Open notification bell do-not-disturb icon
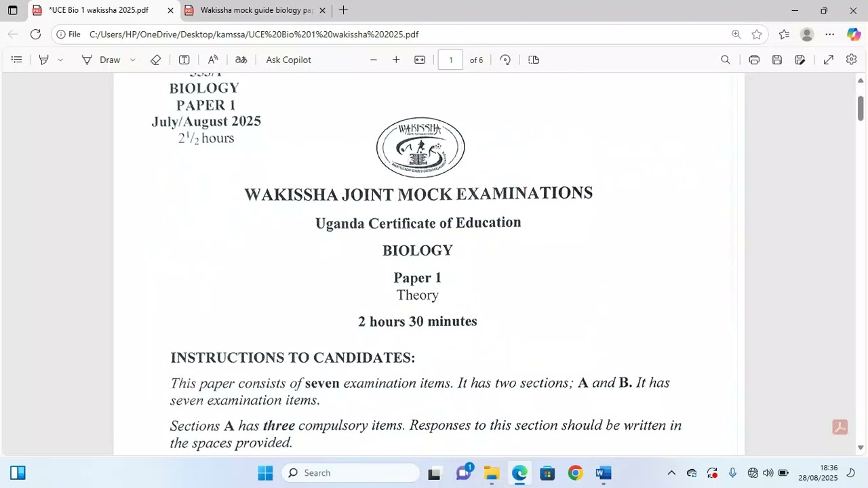The height and width of the screenshot is (488, 868). (851, 473)
